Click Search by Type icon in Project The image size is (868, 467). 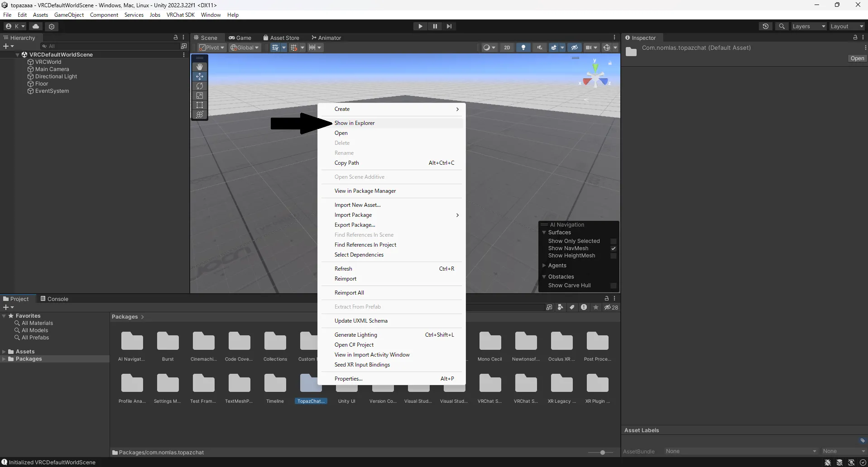click(x=561, y=307)
